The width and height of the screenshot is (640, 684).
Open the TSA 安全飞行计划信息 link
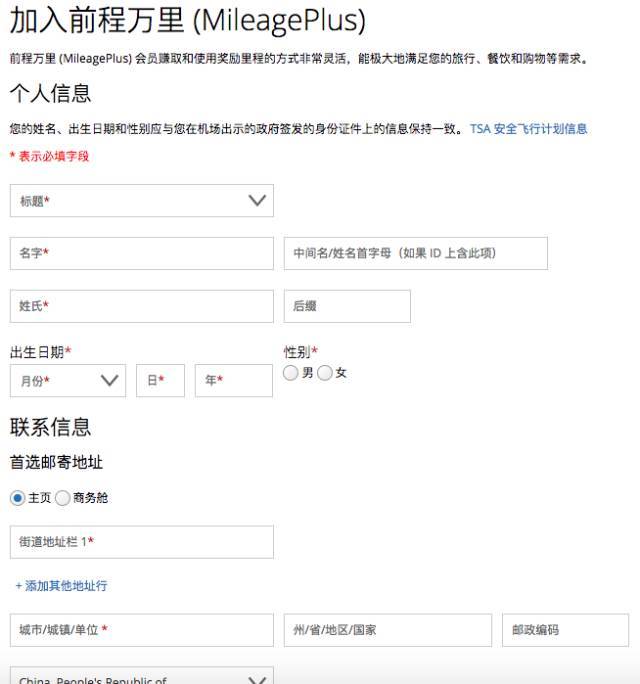(x=528, y=129)
